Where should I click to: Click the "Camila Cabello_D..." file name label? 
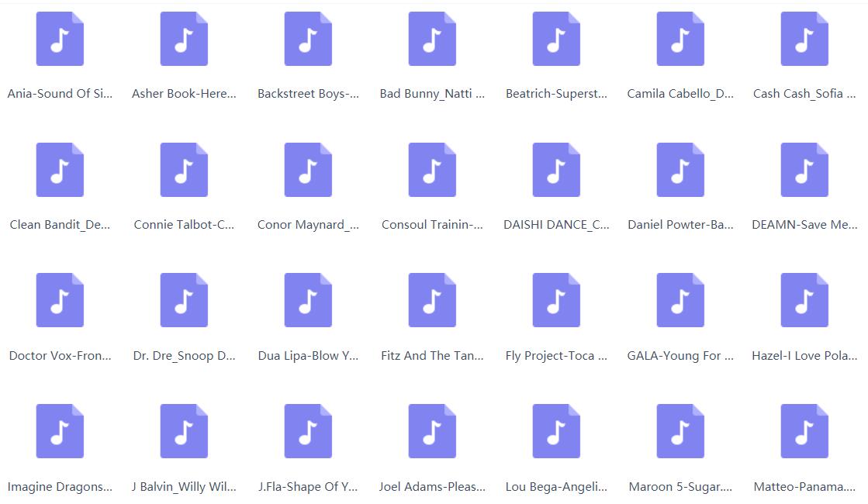click(x=680, y=94)
